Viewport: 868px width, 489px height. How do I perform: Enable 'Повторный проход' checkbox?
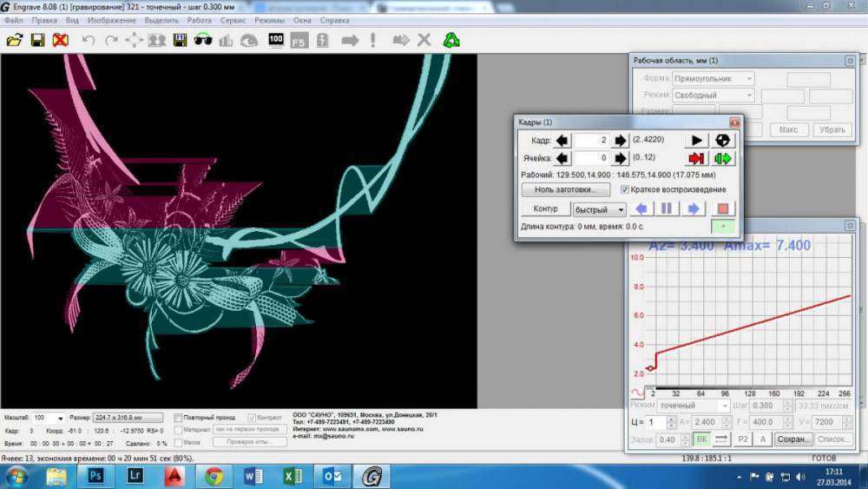[x=179, y=418]
